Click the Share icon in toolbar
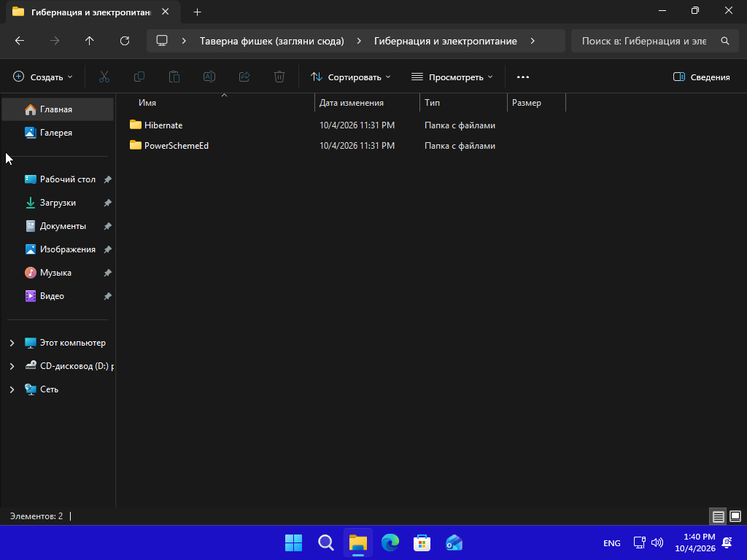 pos(244,77)
